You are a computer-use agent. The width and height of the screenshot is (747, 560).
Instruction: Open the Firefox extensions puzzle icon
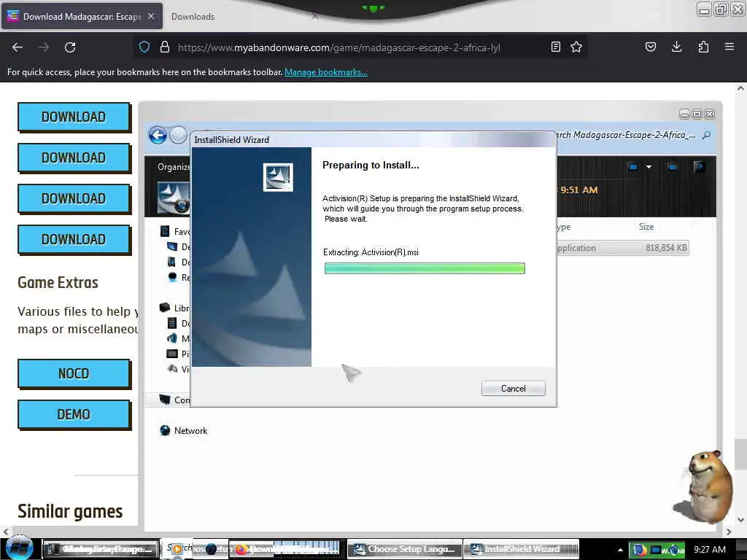(703, 47)
